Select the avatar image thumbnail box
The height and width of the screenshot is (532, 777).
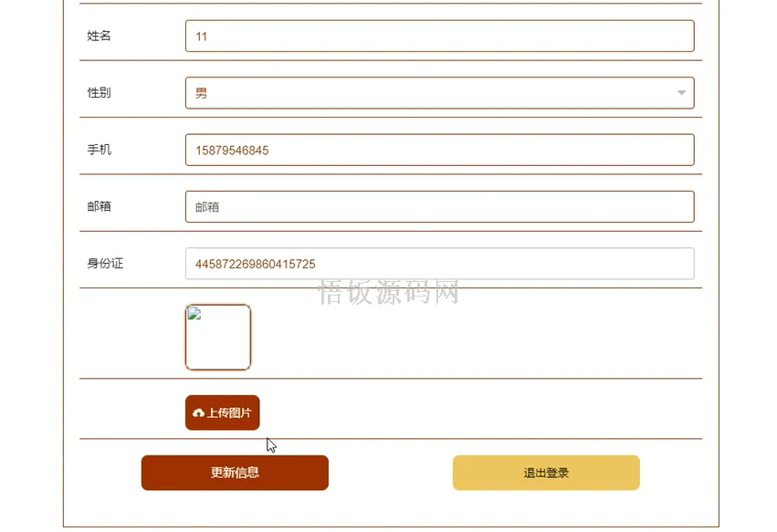point(219,338)
